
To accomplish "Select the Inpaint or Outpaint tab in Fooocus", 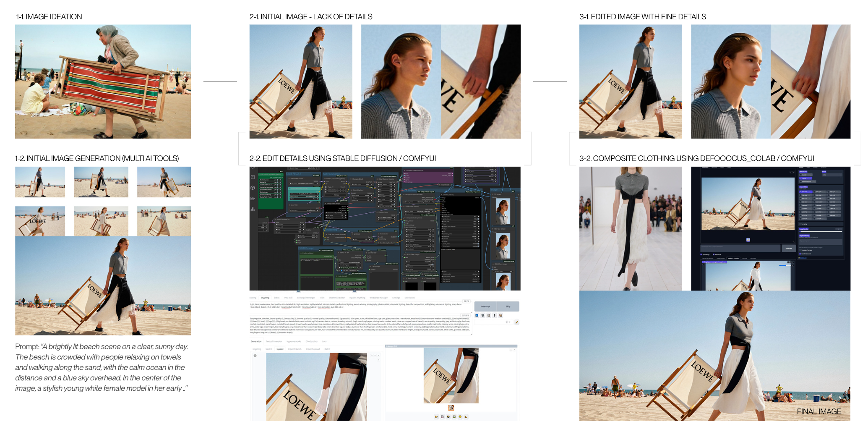I will [733, 258].
